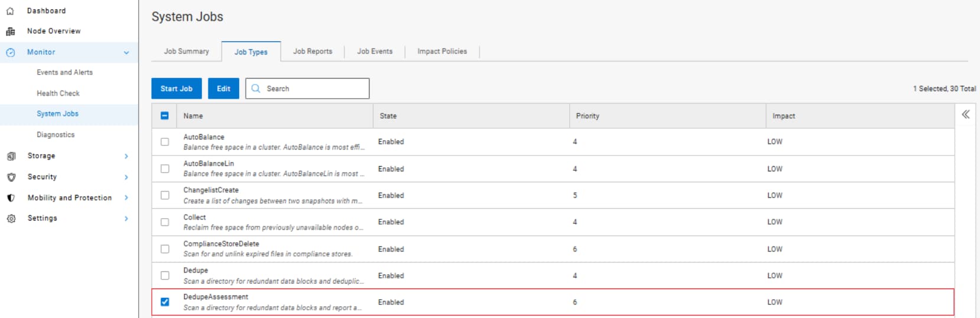Uncheck the DedupeAssessment row checkbox
The width and height of the screenshot is (980, 318).
(x=165, y=302)
